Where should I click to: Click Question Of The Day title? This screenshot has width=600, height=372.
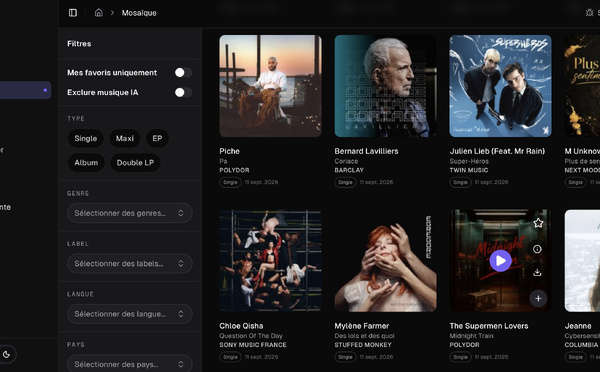[251, 336]
